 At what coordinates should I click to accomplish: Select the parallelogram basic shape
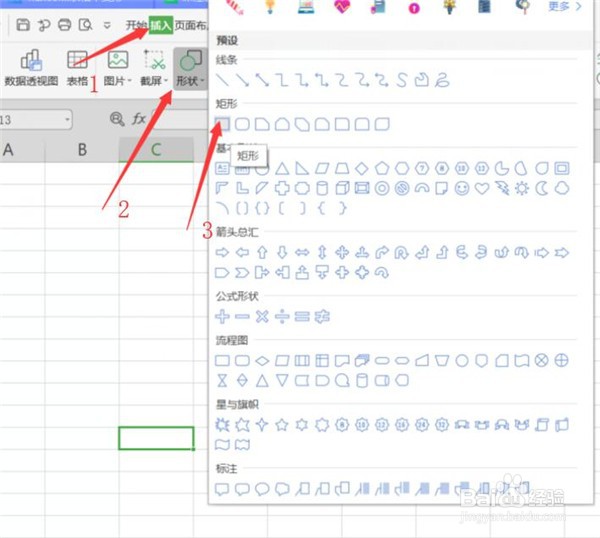[x=322, y=168]
